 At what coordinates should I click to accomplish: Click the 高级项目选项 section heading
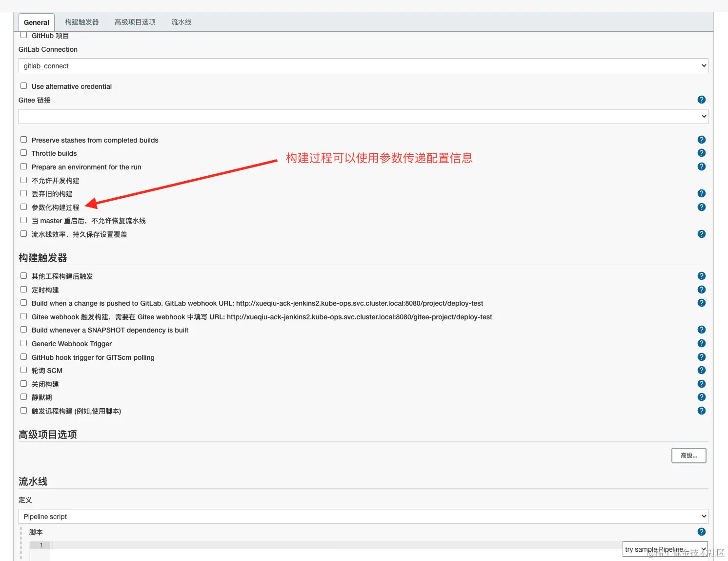tap(48, 435)
